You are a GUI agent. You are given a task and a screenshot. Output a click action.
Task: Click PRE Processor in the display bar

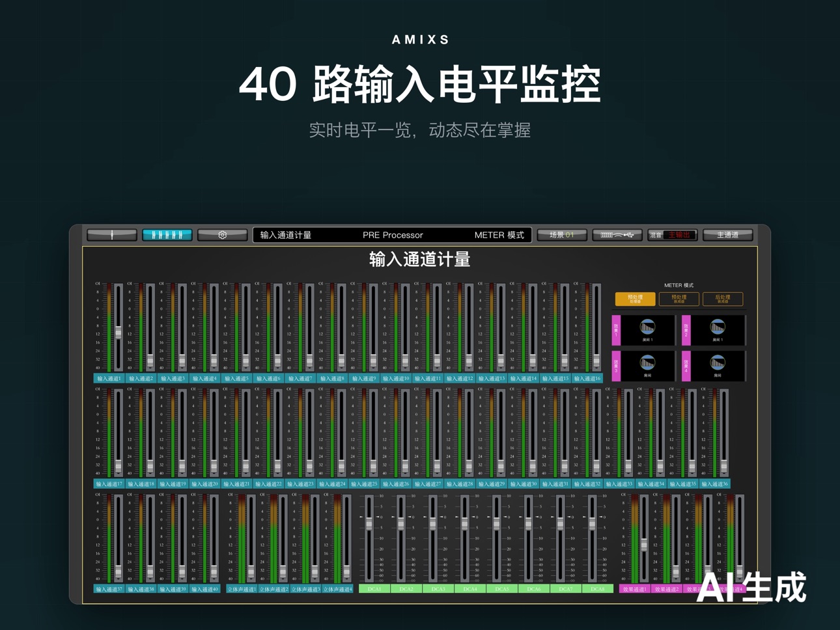[x=393, y=235]
